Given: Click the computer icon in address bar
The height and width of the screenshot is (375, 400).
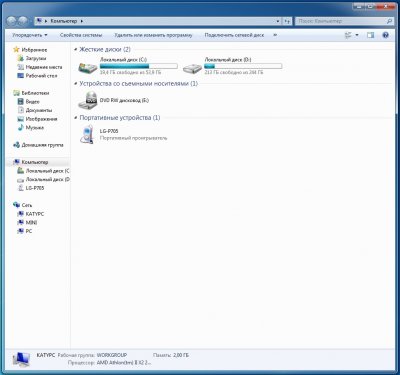Looking at the screenshot, I should coord(39,21).
